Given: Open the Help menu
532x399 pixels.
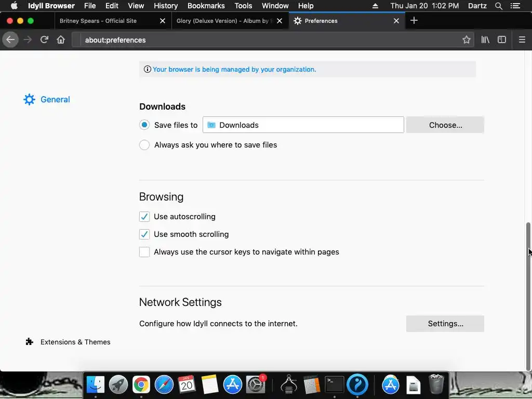Looking at the screenshot, I should click(x=305, y=6).
